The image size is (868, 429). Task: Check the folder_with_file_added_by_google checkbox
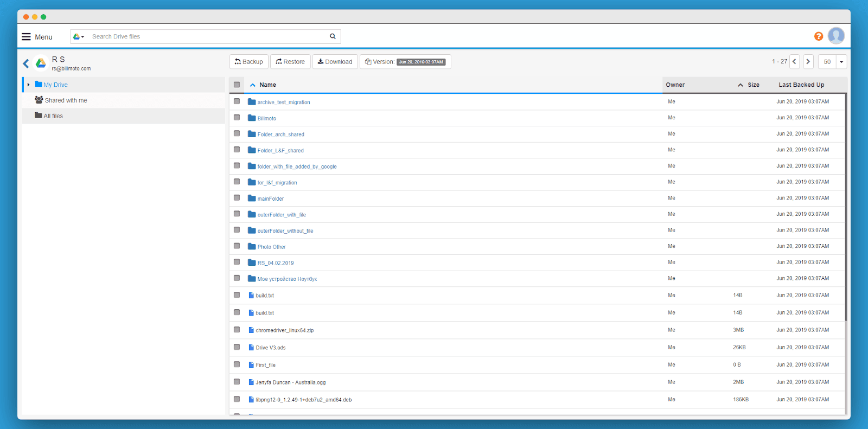[x=237, y=165]
